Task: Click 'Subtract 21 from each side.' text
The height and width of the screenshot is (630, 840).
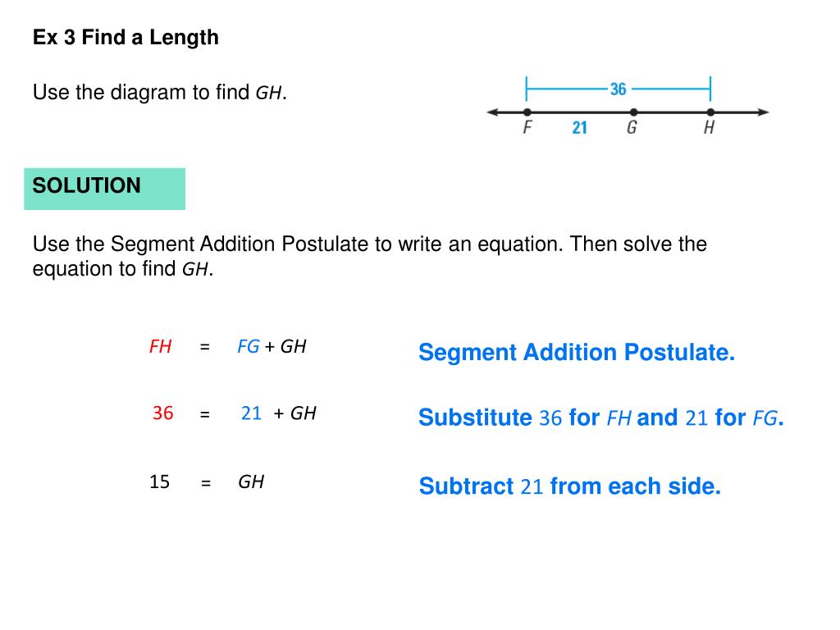Action: pos(570,486)
